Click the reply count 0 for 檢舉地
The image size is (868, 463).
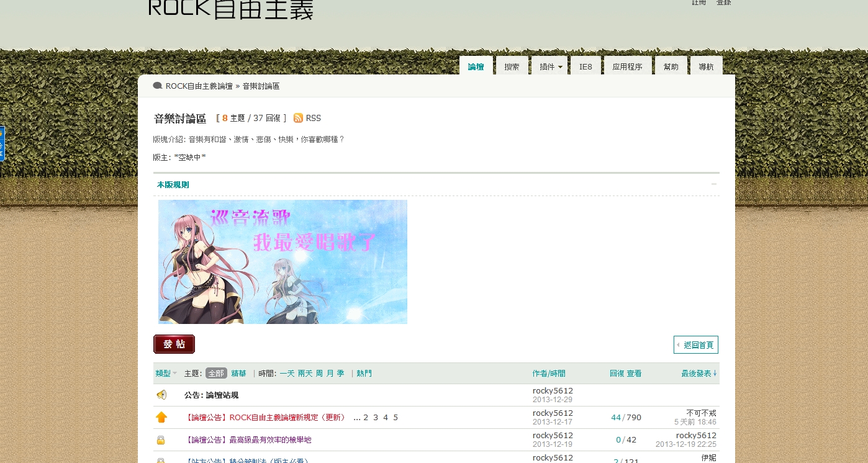point(618,440)
